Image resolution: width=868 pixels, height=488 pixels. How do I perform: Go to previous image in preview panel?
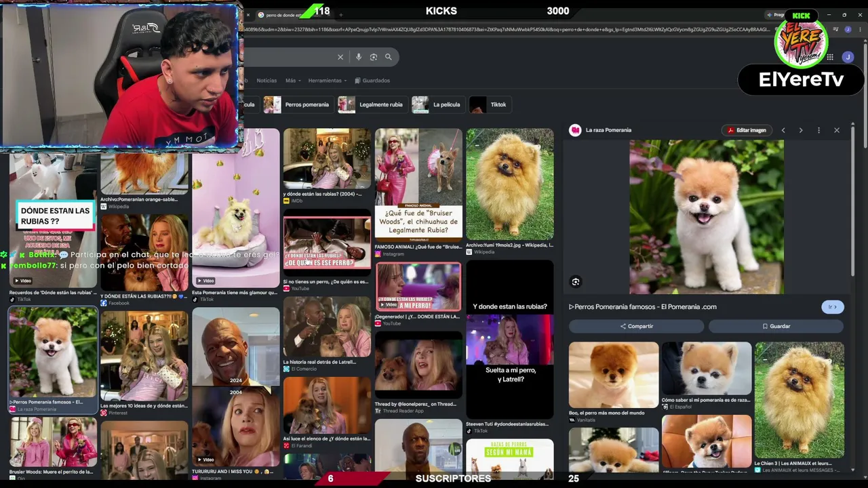783,130
